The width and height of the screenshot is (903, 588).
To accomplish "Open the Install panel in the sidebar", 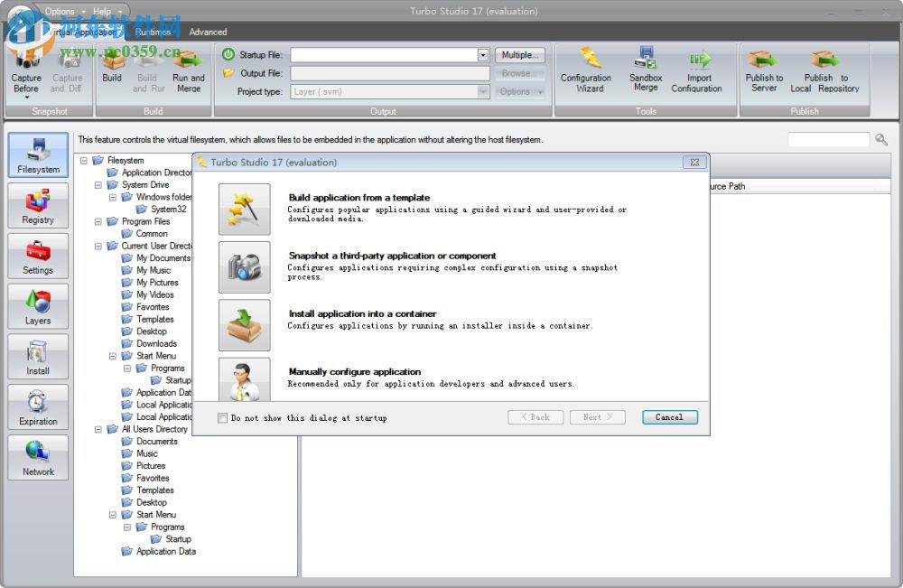I will click(38, 357).
